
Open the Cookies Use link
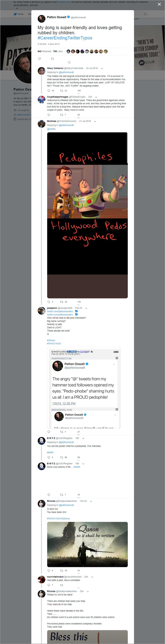point(64,2)
